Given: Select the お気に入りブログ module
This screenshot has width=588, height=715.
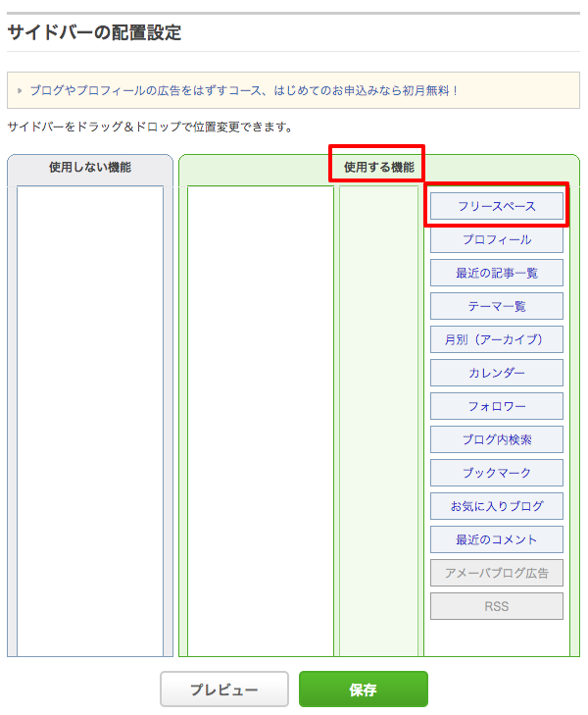Looking at the screenshot, I should tap(497, 506).
